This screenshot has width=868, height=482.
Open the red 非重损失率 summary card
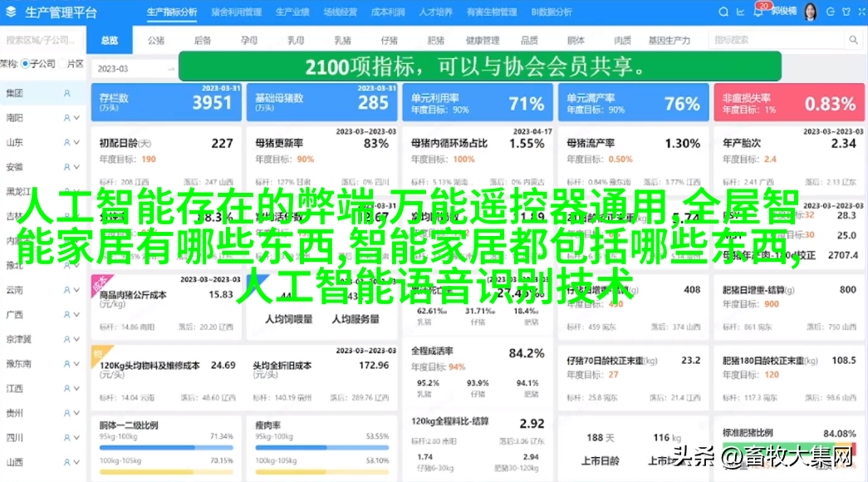(x=789, y=102)
